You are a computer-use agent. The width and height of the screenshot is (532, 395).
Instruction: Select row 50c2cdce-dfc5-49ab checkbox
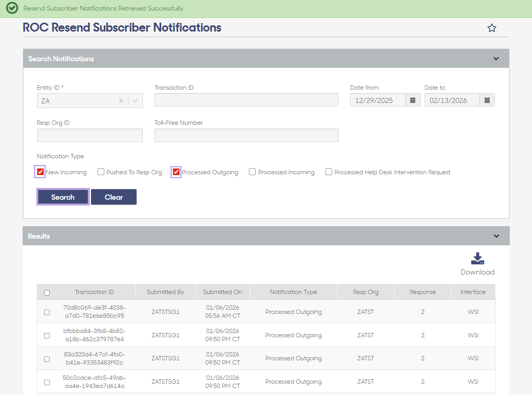pos(47,383)
